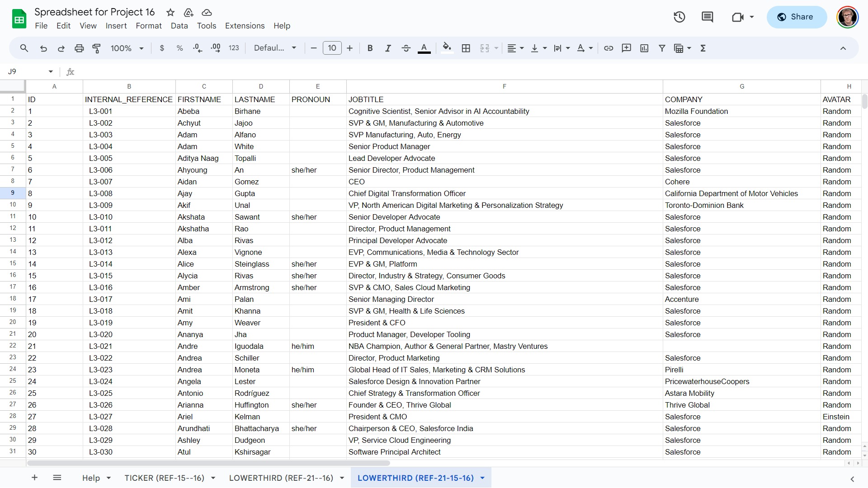Image resolution: width=868 pixels, height=488 pixels.
Task: Click the font size input field
Action: tap(332, 48)
